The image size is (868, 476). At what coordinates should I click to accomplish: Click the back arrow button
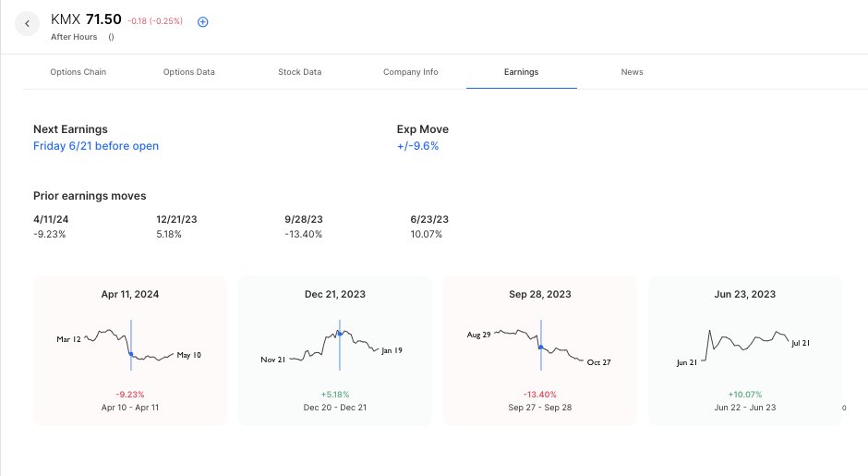click(x=28, y=24)
